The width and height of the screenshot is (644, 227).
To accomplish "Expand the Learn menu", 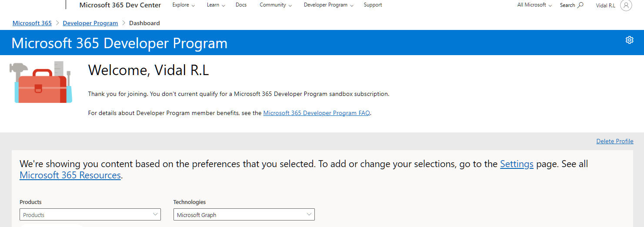I will pyautogui.click(x=216, y=5).
